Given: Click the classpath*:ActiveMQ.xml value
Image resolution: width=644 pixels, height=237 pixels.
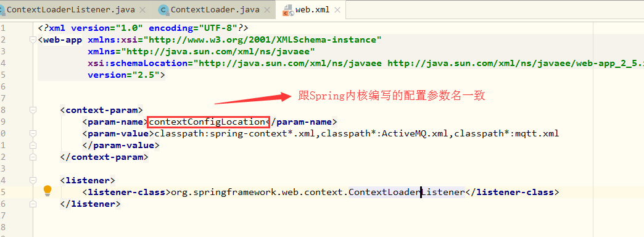Looking at the screenshot, I should click(384, 133).
